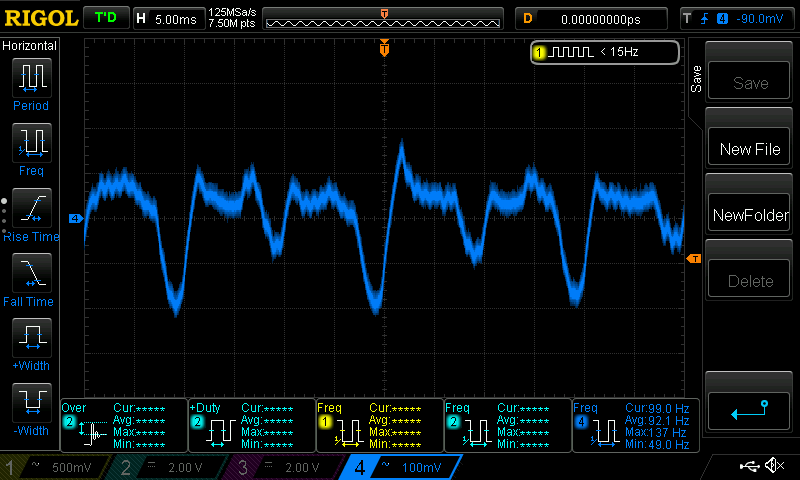Screen dimensions: 800x480
Task: Click the trigger level -90.0mV readout
Action: pyautogui.click(x=760, y=19)
